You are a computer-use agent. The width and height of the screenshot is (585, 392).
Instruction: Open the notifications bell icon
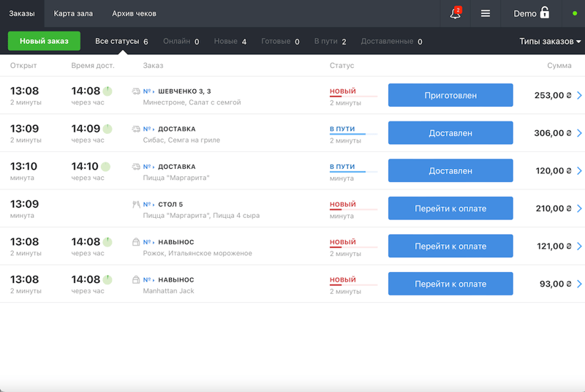(455, 13)
